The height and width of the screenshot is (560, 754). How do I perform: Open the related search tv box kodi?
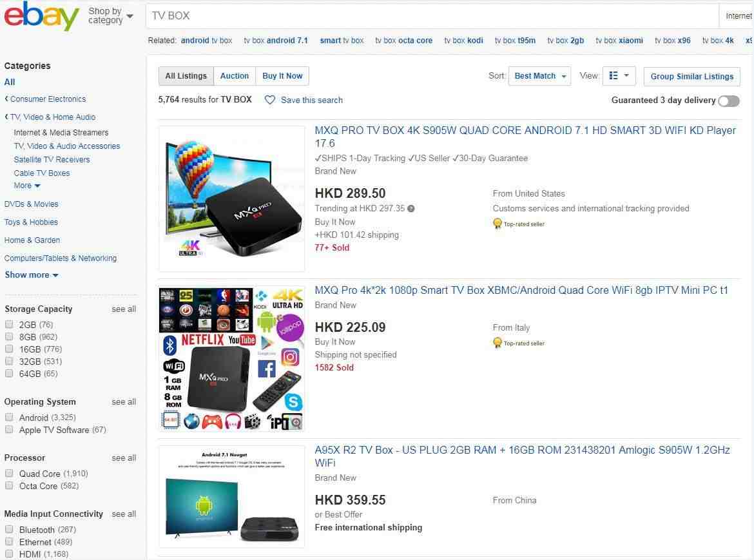[x=463, y=41]
